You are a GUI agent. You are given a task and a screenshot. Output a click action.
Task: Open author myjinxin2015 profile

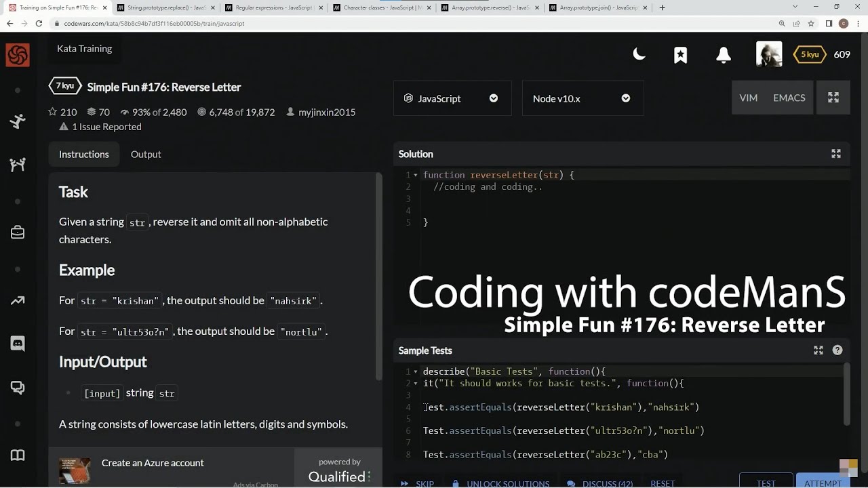[x=321, y=112]
